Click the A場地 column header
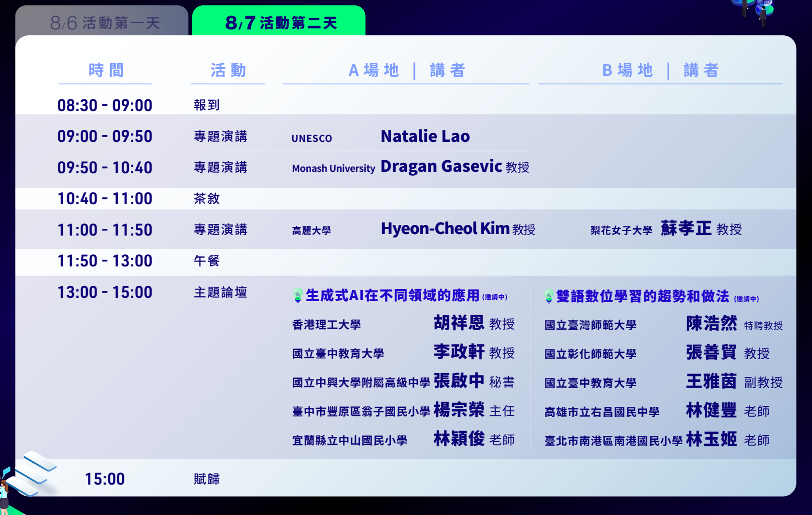The image size is (812, 515). click(x=373, y=70)
